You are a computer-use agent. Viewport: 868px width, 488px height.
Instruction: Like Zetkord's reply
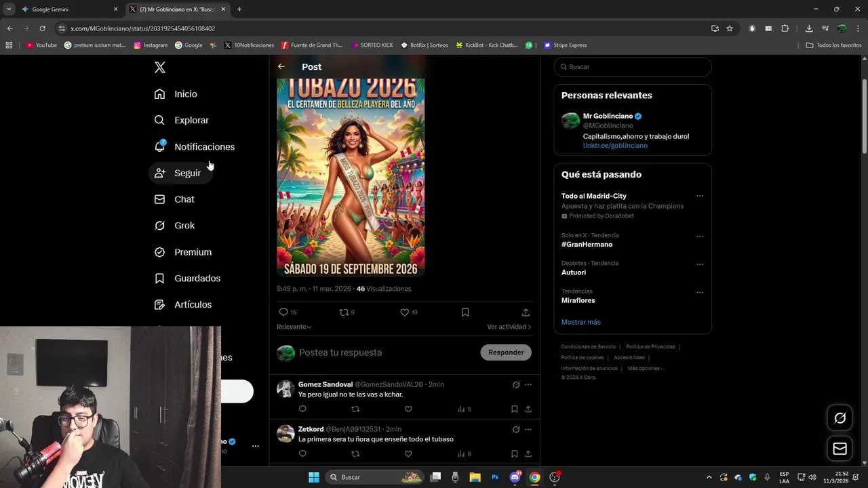coord(408,454)
